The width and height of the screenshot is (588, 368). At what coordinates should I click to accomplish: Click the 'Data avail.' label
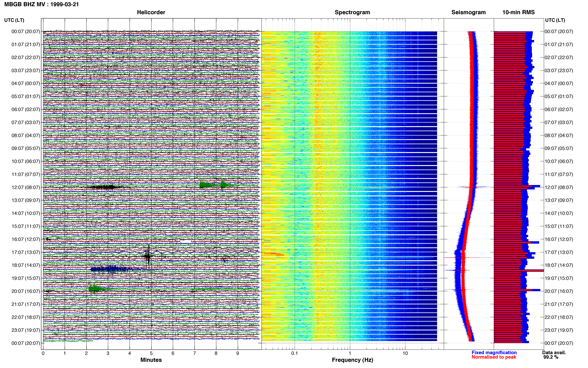point(554,352)
